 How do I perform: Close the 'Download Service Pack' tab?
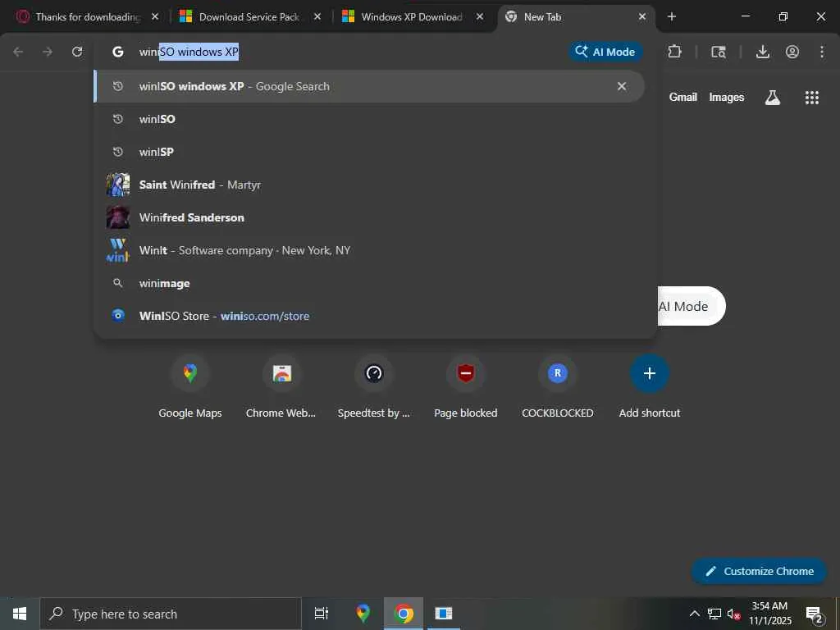[317, 16]
